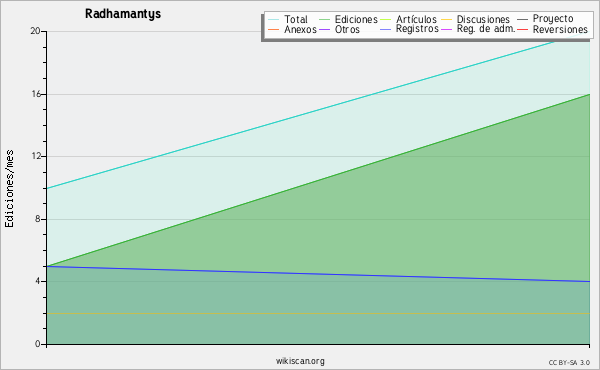Select the Proyecto legend entry
The width and height of the screenshot is (600, 370).
(x=553, y=19)
